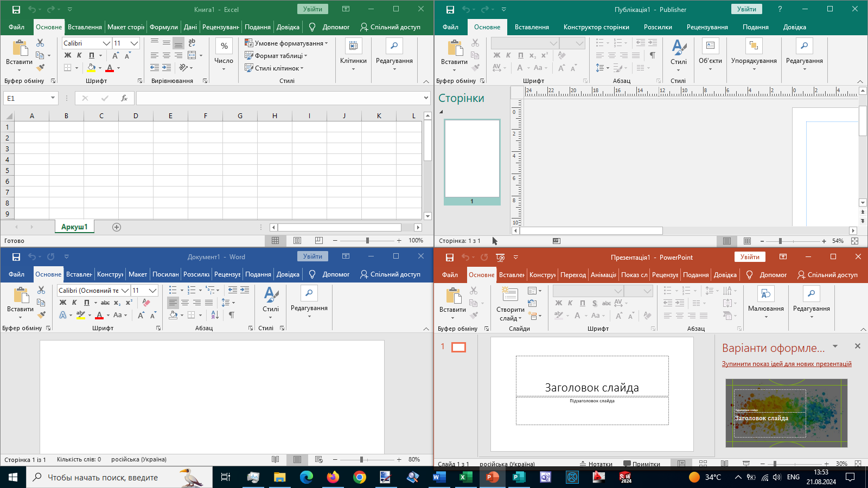Click Excel Увійти sign-in button
Viewport: 868px width, 488px height.
click(x=312, y=9)
